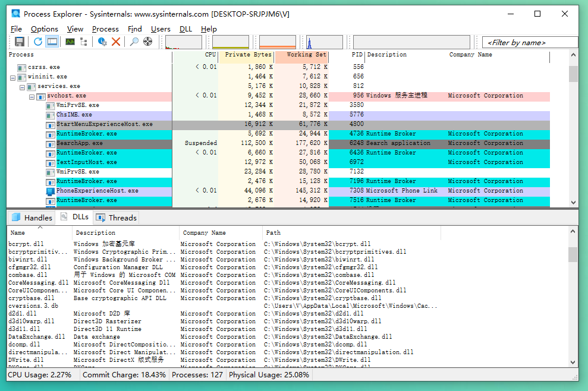Sort DLL list by Company Name header
This screenshot has width=588, height=391.
pyautogui.click(x=221, y=233)
